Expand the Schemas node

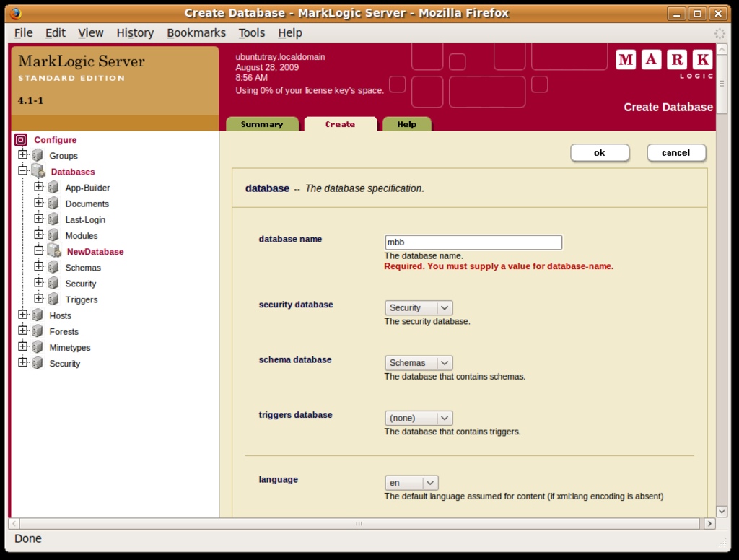(39, 266)
